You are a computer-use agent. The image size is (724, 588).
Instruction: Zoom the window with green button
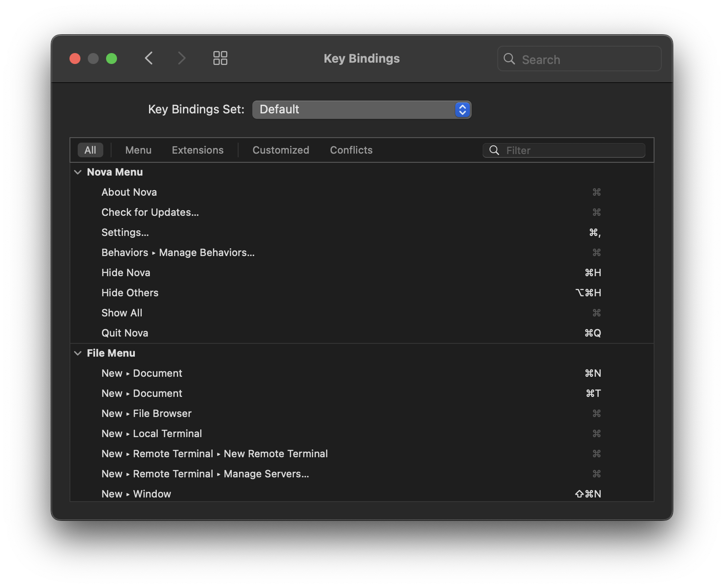tap(112, 59)
